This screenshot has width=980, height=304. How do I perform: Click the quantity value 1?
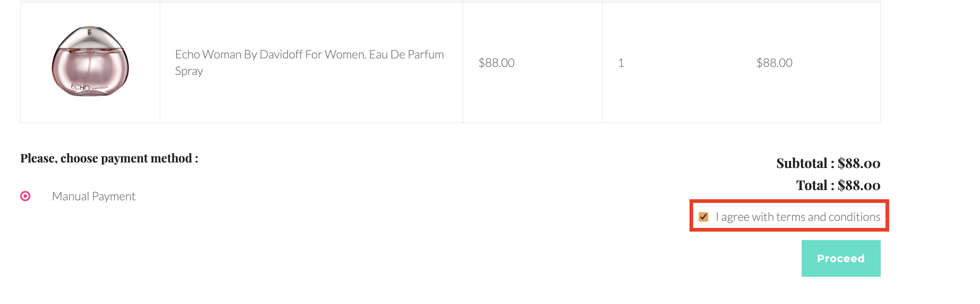621,63
